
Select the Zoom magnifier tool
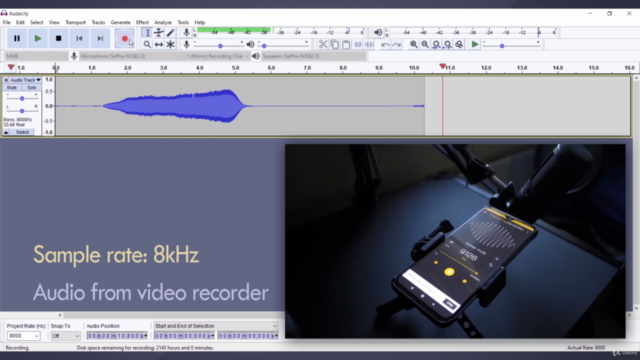pyautogui.click(x=147, y=44)
